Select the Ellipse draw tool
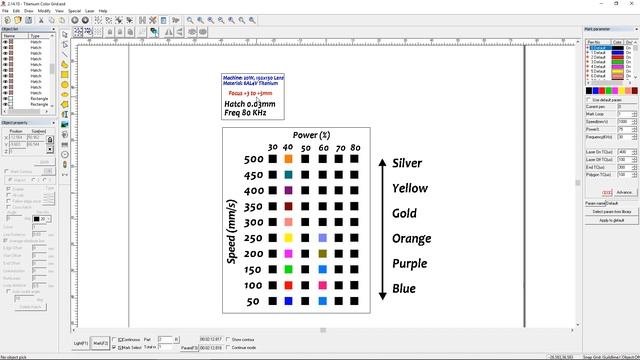This screenshot has height=360, width=640. tap(64, 94)
